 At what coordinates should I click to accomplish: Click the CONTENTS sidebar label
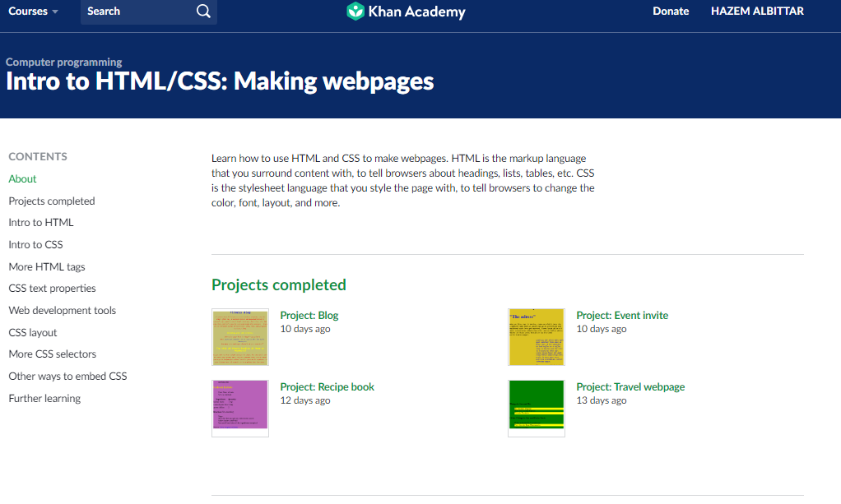(x=38, y=156)
